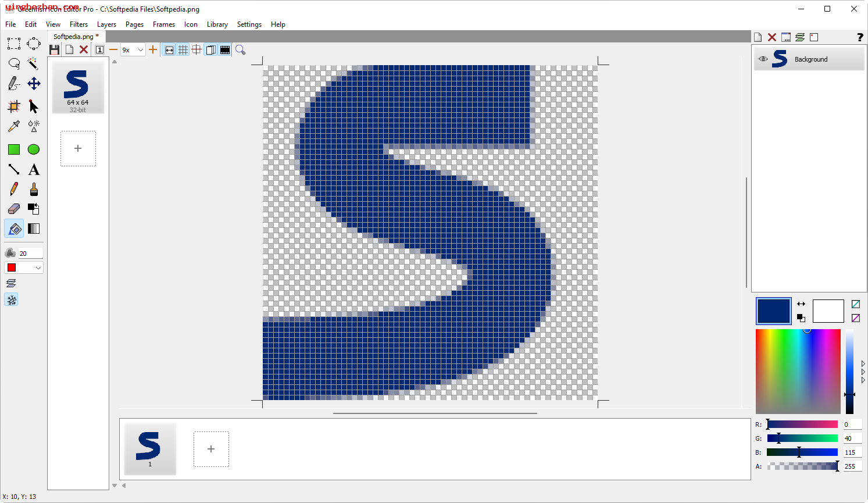Toggle the pages panel display

211,50
